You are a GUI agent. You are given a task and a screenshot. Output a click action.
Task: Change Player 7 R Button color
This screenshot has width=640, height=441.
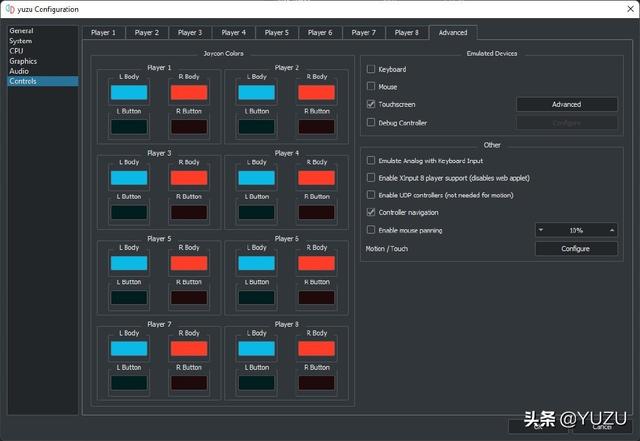tap(189, 383)
